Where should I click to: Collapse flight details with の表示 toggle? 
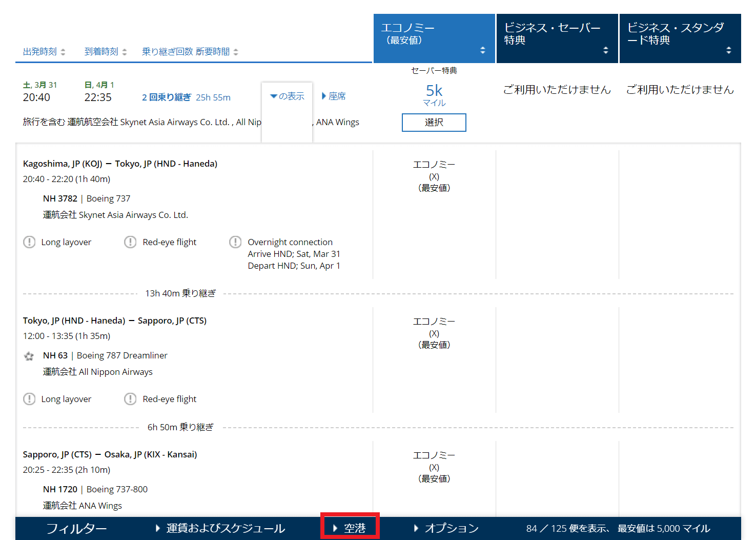coord(288,96)
